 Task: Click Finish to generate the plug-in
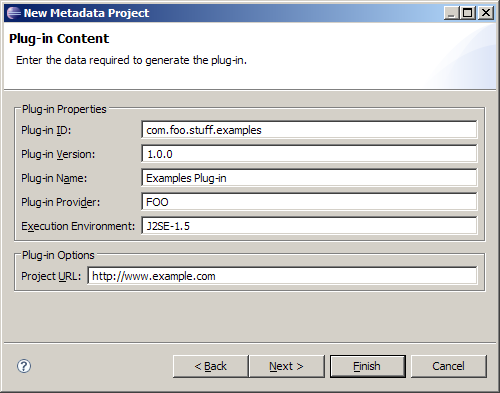coord(368,366)
